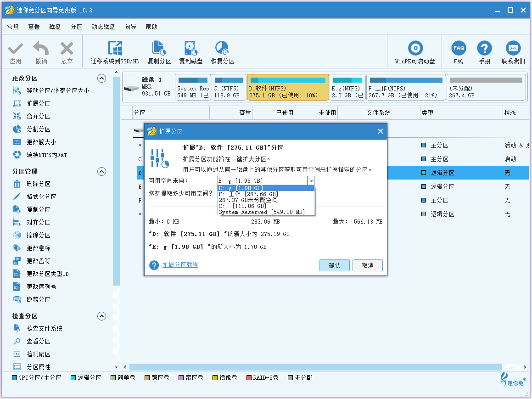Open the 磁盘 menu
This screenshot has width=532, height=399.
pos(55,27)
